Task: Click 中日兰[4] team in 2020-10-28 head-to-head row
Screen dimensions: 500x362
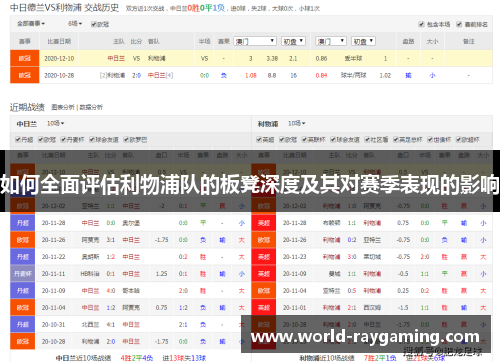Action: click(160, 75)
